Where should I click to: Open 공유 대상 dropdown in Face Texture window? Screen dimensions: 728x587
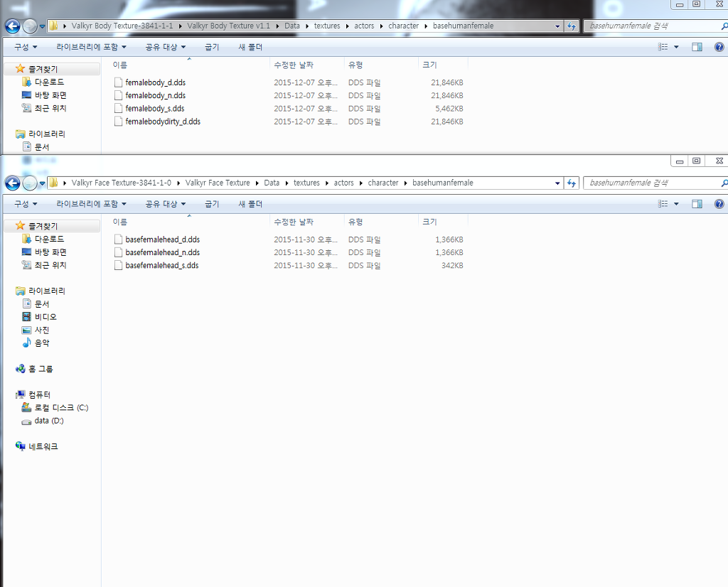165,204
